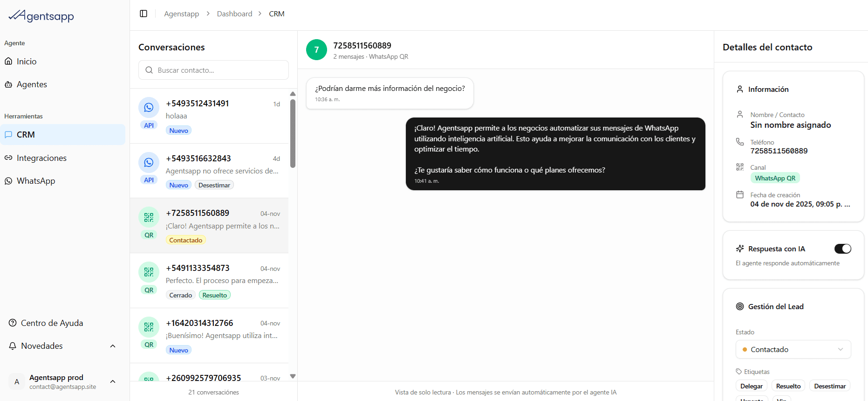The height and width of the screenshot is (401, 868).
Task: Toggle the sidebar panel icon
Action: (144, 14)
